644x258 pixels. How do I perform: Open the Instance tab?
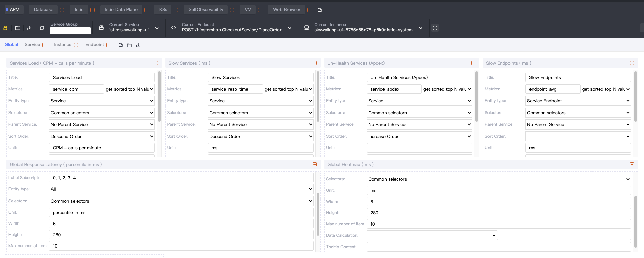(x=62, y=45)
